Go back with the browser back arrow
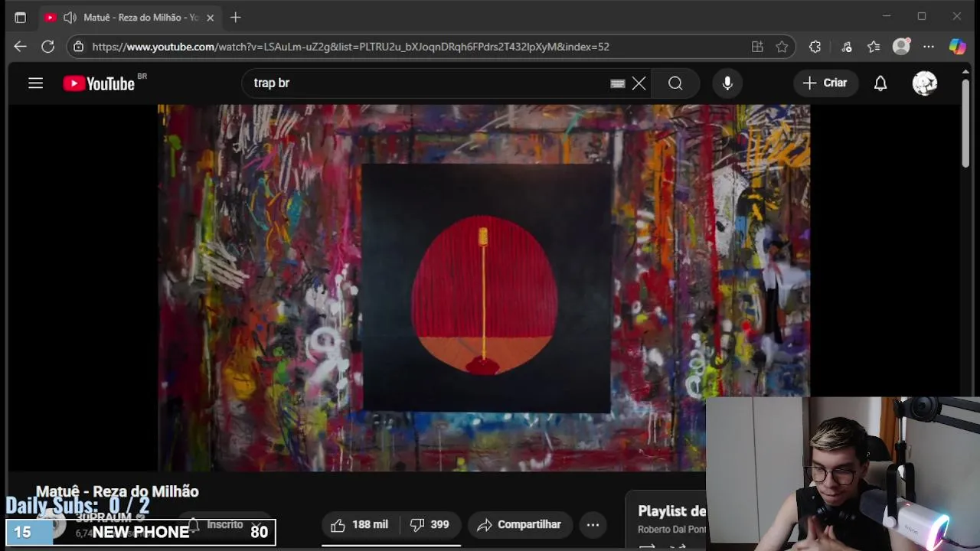Image resolution: width=980 pixels, height=551 pixels. tap(20, 47)
